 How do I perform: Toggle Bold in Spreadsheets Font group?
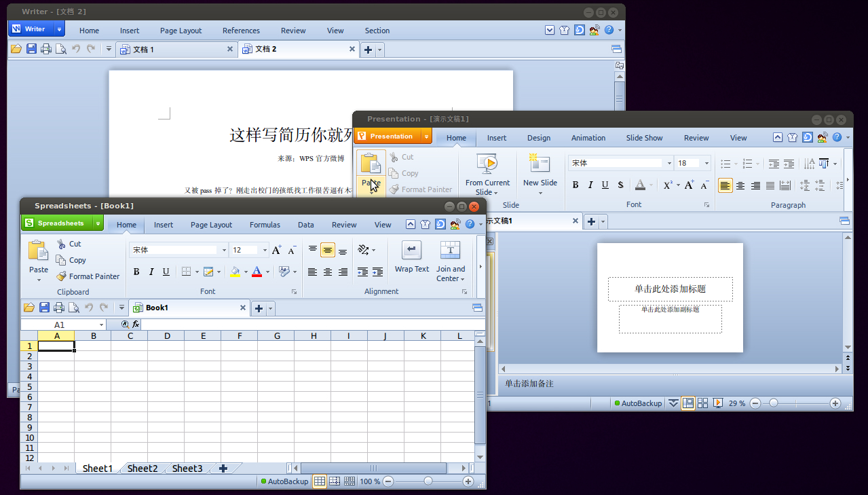136,272
